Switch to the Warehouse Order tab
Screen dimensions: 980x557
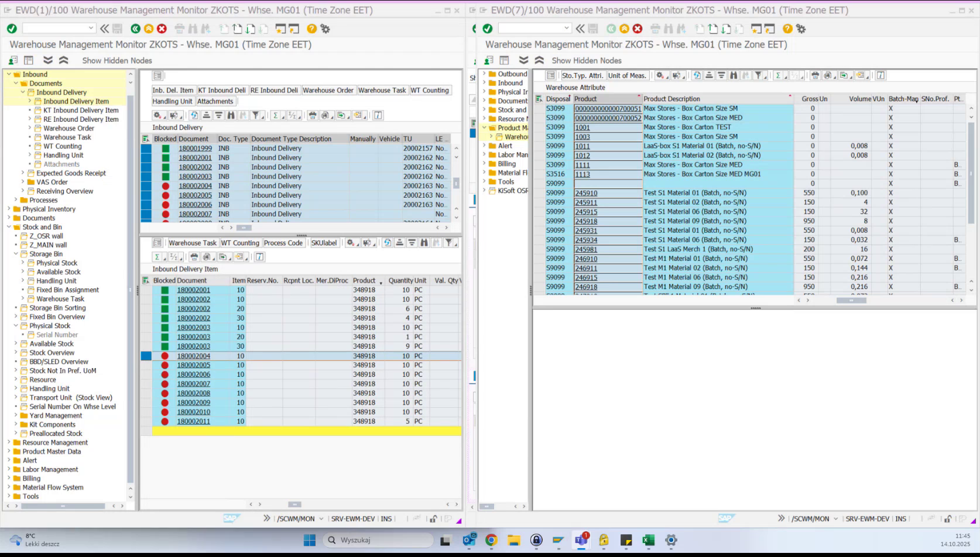point(328,90)
